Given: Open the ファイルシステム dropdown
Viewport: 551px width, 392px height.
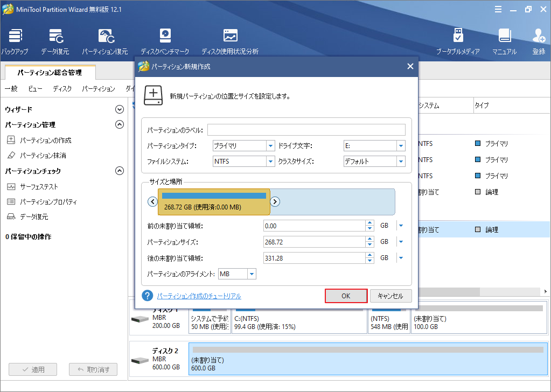Looking at the screenshot, I should 270,162.
